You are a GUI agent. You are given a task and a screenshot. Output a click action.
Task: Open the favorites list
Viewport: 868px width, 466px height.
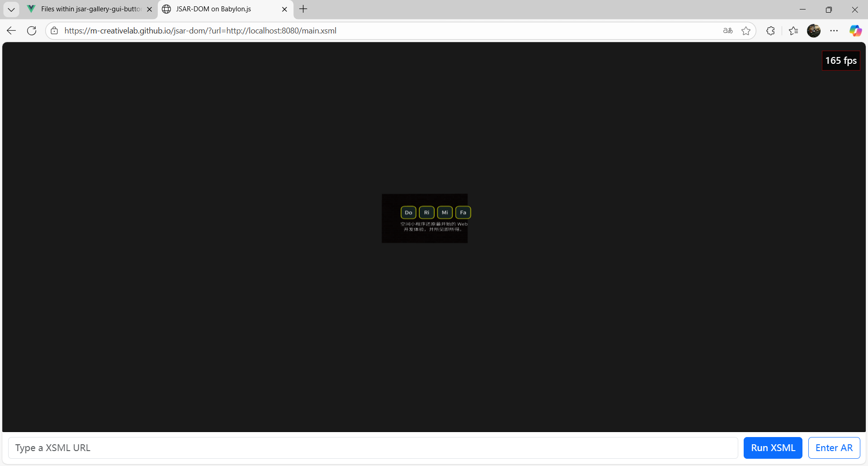click(793, 31)
